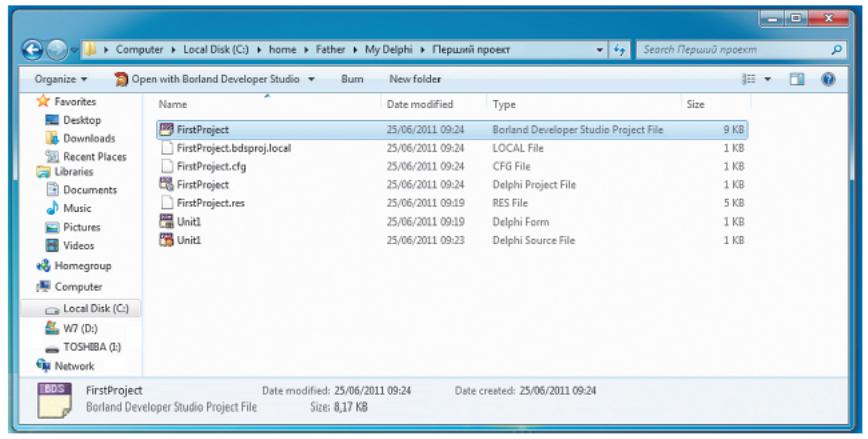868x439 pixels.
Task: Select the Unit1 Delphi Source File
Action: (x=452, y=240)
